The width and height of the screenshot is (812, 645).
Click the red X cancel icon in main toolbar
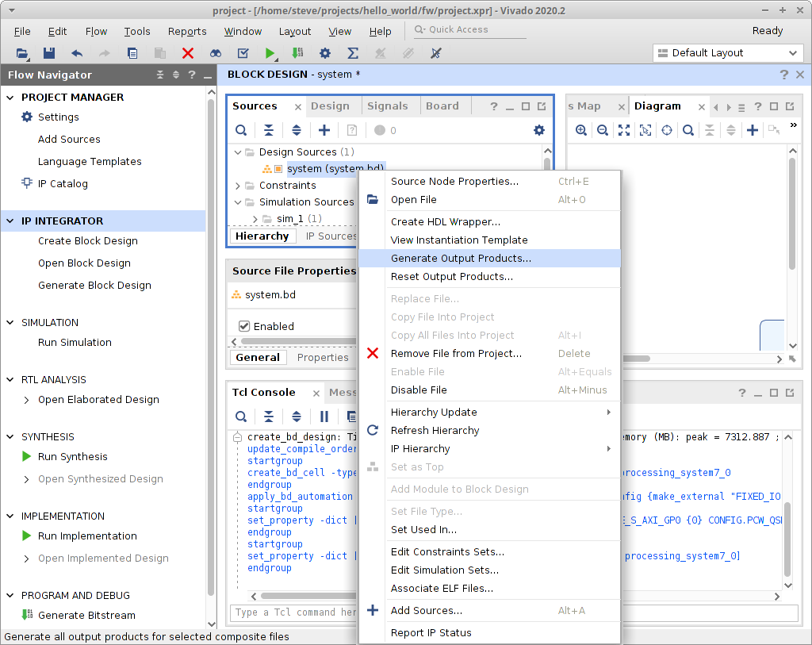[x=188, y=53]
